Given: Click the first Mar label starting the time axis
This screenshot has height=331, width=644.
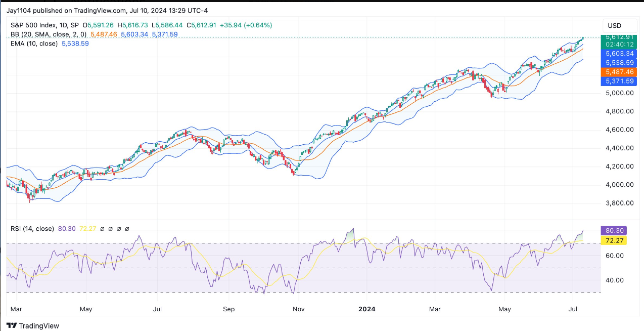Looking at the screenshot, I should 17,308.
